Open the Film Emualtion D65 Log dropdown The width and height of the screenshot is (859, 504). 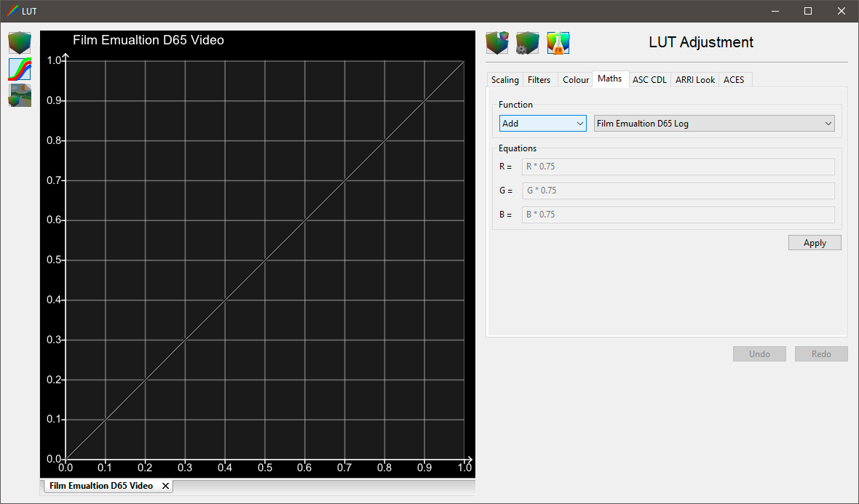713,123
